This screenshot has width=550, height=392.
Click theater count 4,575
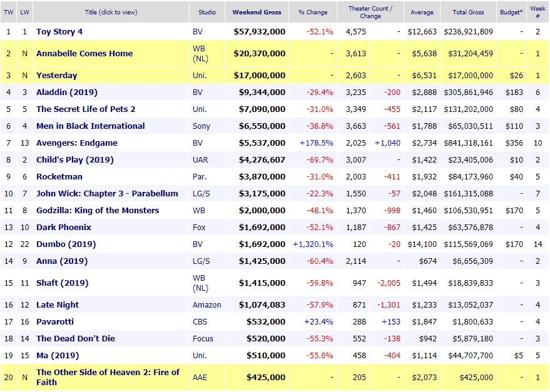(x=355, y=31)
